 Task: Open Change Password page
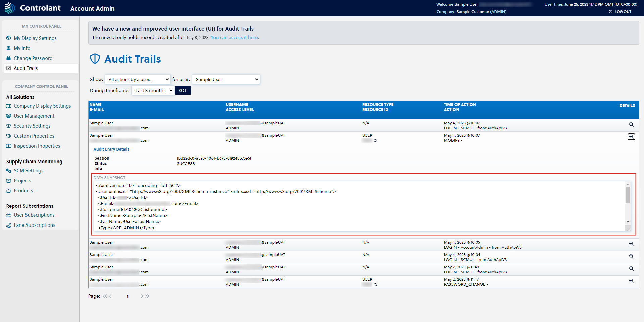pos(33,58)
